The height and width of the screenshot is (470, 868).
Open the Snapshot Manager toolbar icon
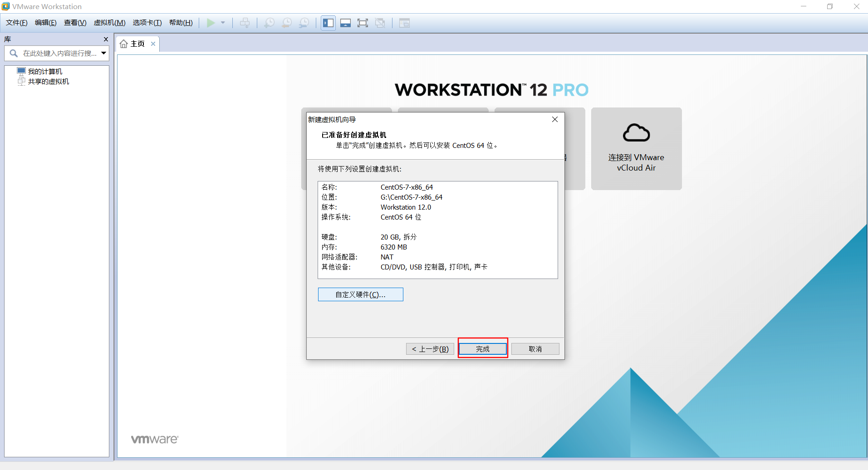[304, 23]
